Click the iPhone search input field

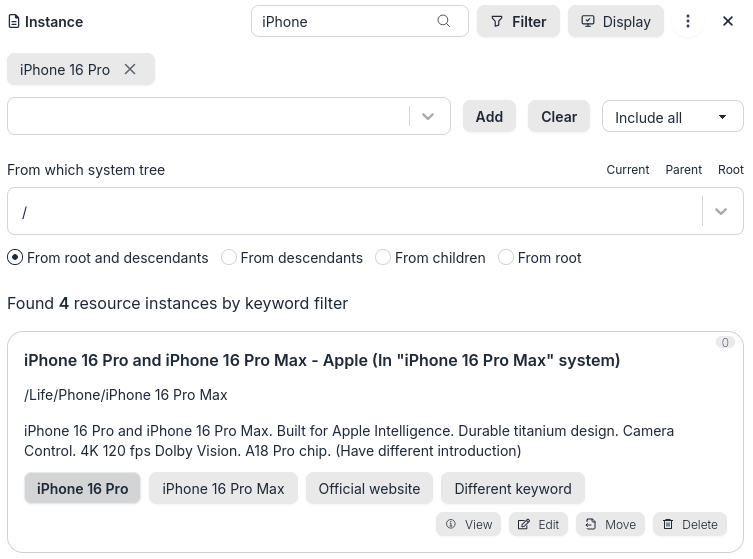tap(345, 21)
